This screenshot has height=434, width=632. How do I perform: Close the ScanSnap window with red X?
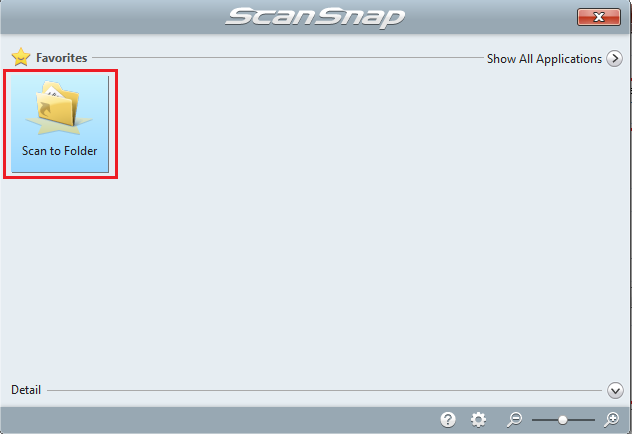(x=599, y=17)
